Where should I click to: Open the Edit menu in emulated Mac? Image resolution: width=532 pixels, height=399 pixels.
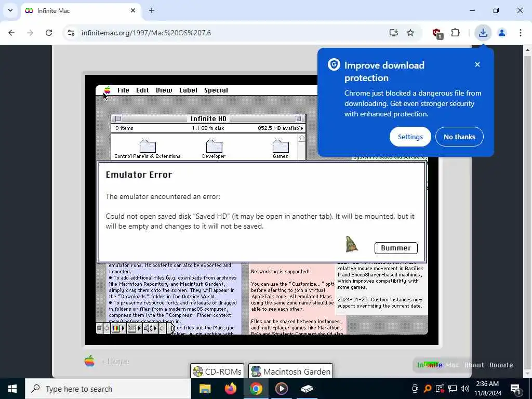(142, 90)
